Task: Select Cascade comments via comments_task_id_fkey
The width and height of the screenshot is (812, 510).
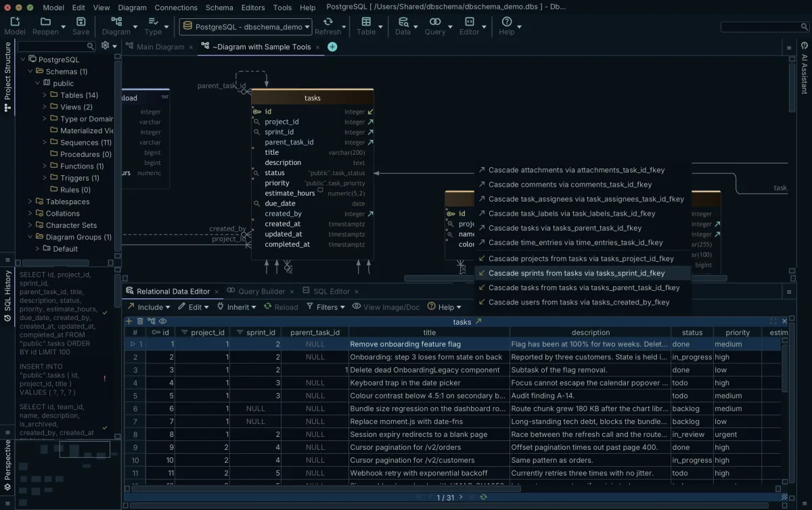Action: coord(583,185)
